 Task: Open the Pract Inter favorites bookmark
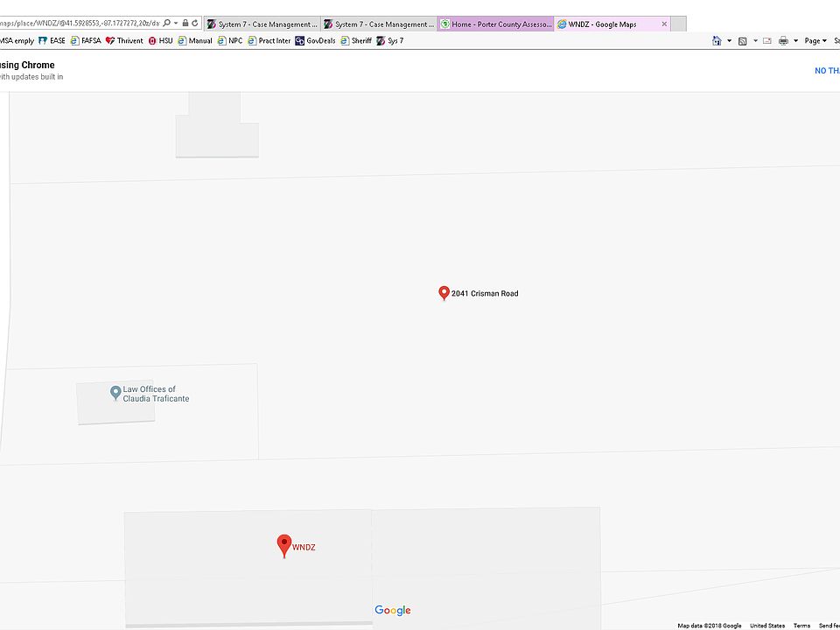(x=269, y=41)
